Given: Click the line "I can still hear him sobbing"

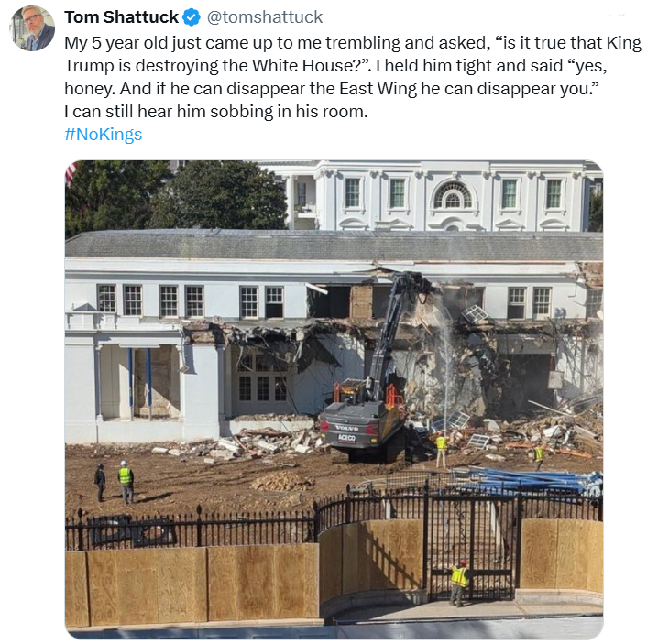Looking at the screenshot, I should click(x=215, y=112).
